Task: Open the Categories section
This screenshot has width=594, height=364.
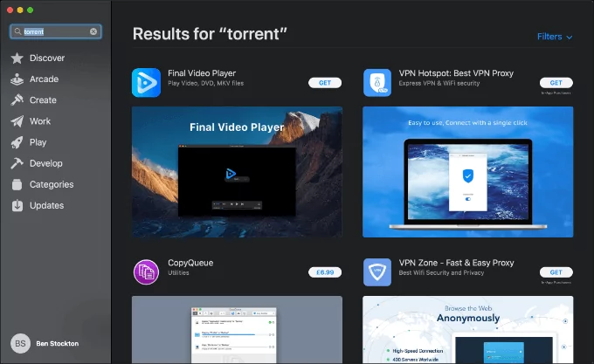Action: 52,184
